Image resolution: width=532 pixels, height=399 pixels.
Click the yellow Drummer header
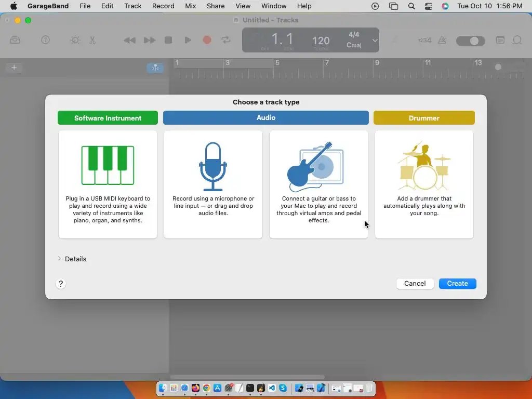pyautogui.click(x=424, y=118)
